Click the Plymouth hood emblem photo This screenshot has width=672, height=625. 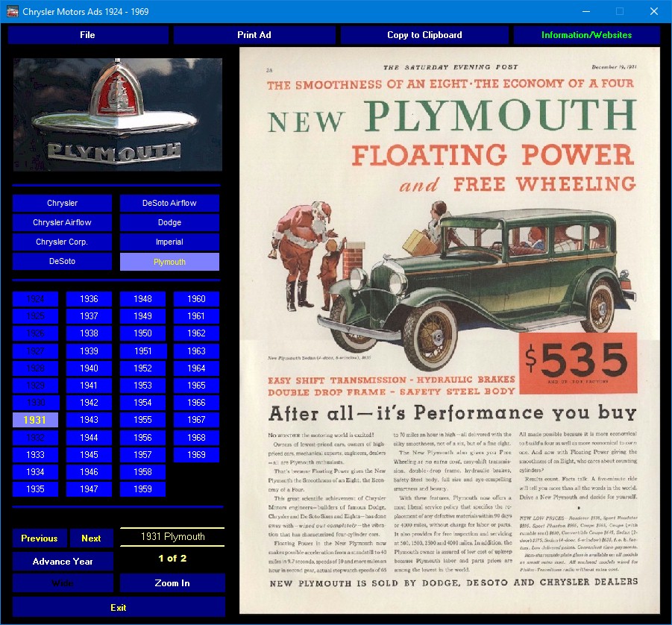[117, 115]
